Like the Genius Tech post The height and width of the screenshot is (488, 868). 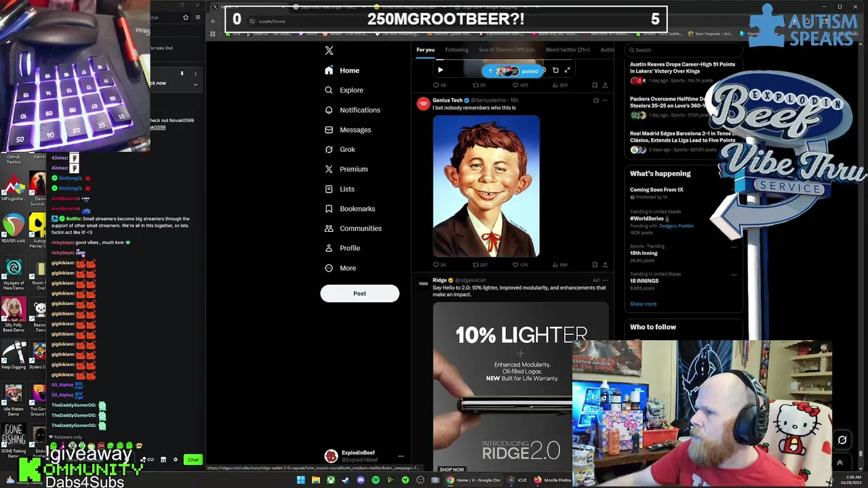[x=519, y=265]
